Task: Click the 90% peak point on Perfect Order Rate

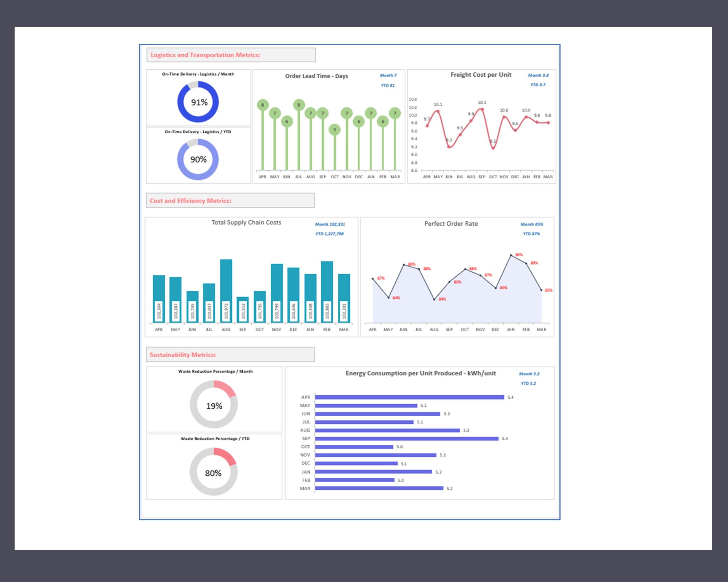Action: 511,255
